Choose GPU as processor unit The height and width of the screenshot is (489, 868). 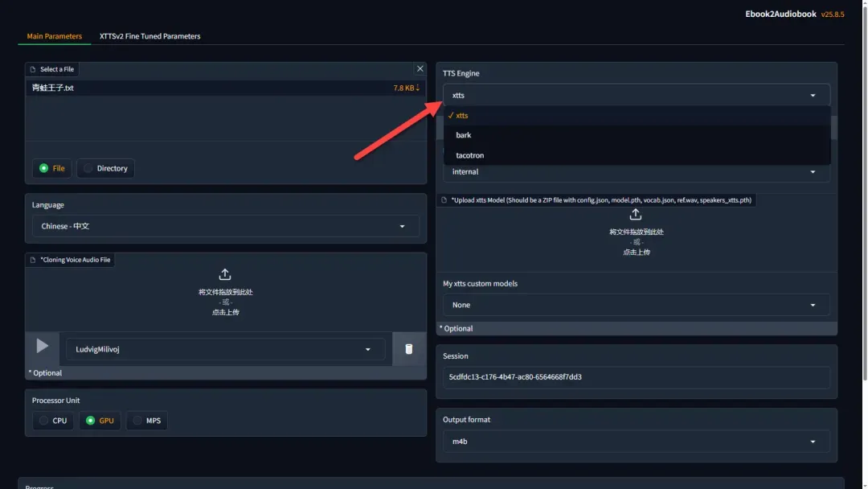100,421
